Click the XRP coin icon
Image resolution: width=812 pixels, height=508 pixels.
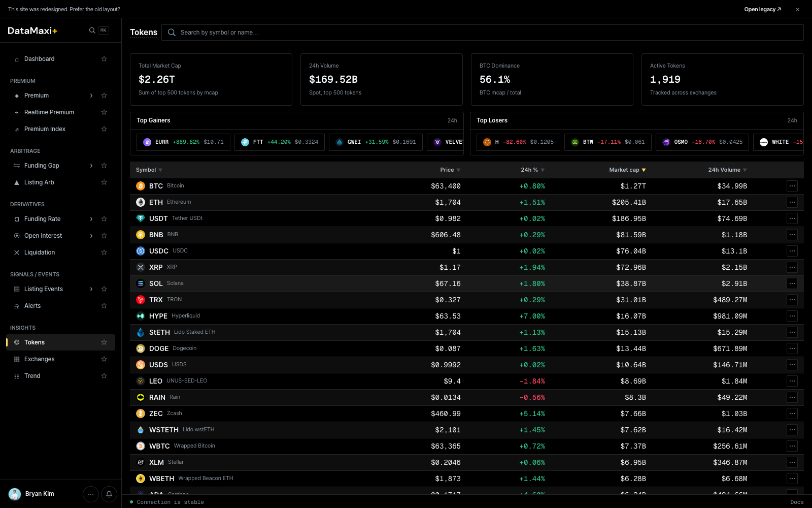coord(141,267)
